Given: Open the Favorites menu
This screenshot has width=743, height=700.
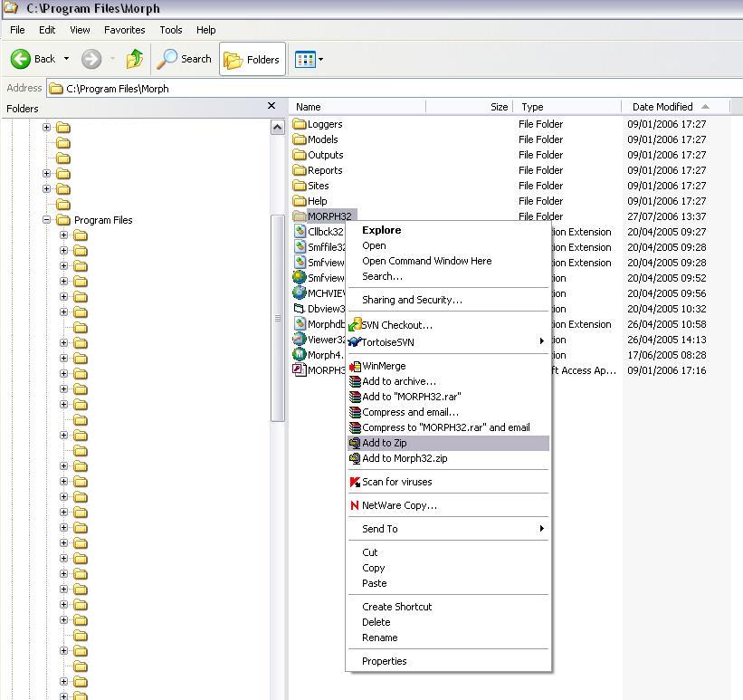Looking at the screenshot, I should click(x=124, y=30).
